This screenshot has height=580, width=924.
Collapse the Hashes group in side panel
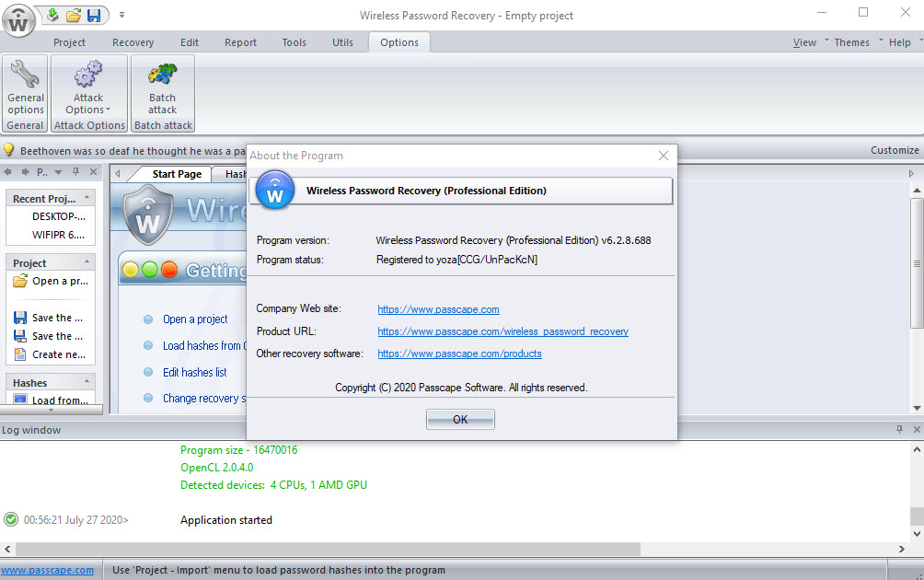coord(87,381)
